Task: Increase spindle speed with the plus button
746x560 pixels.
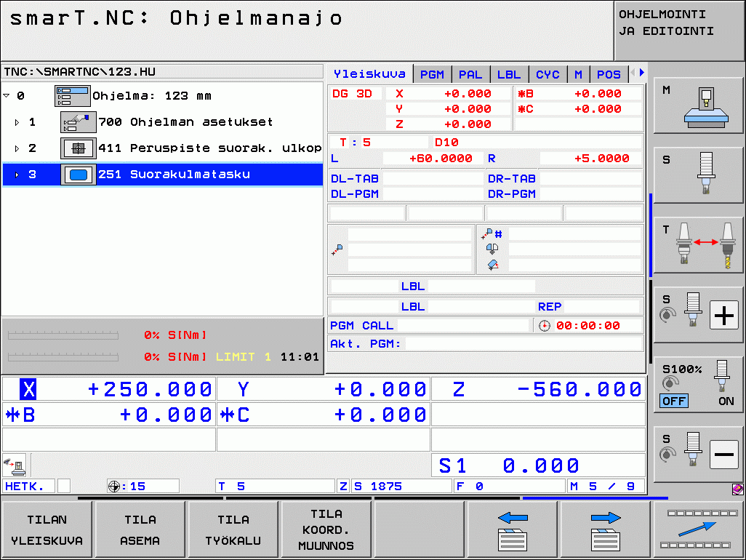Action: point(723,315)
